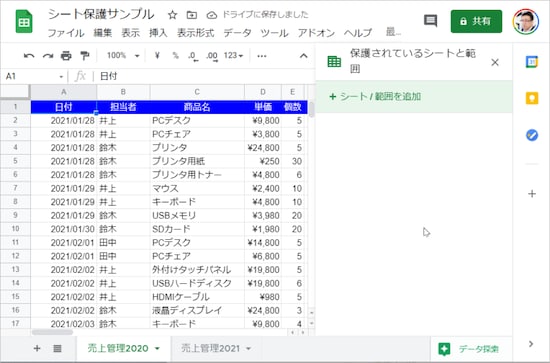
Task: Collapse side panel with bottom-right chevron
Action: [531, 344]
